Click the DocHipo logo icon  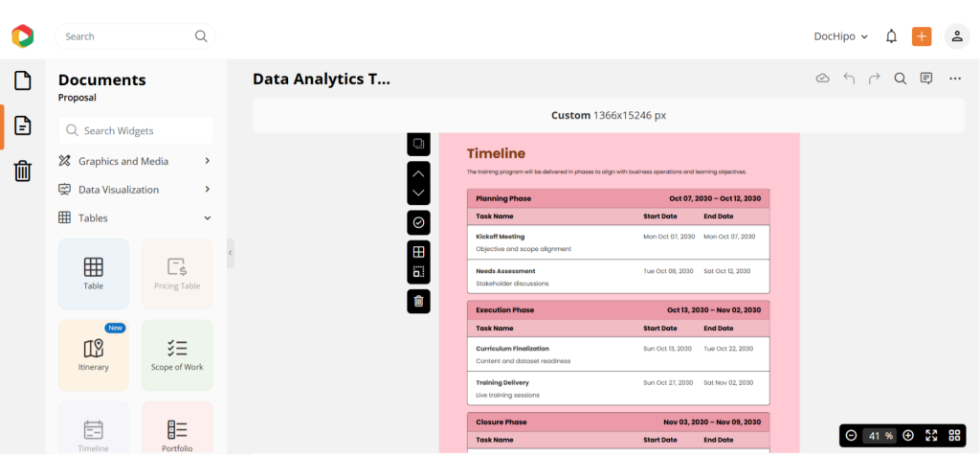pos(22,36)
